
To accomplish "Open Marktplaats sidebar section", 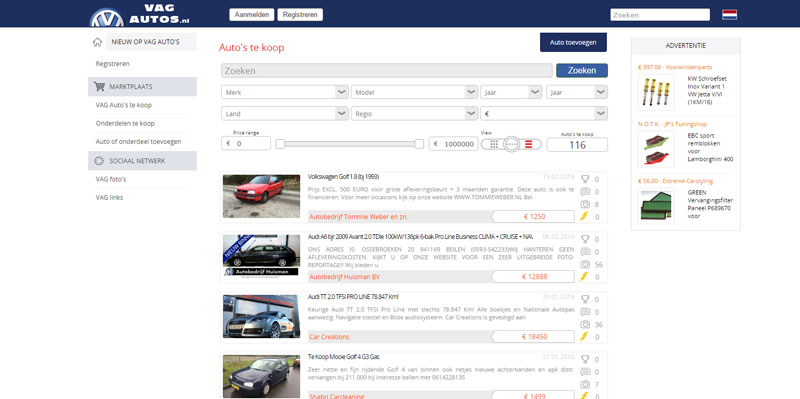I will [142, 87].
